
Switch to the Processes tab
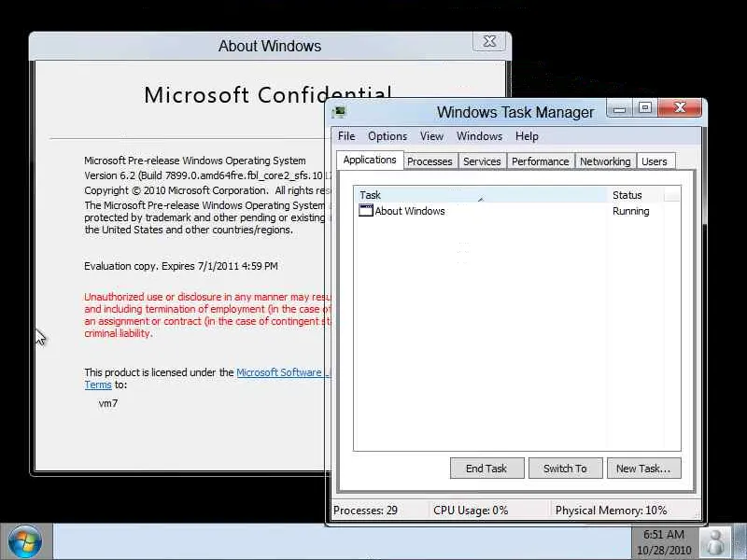coord(430,161)
